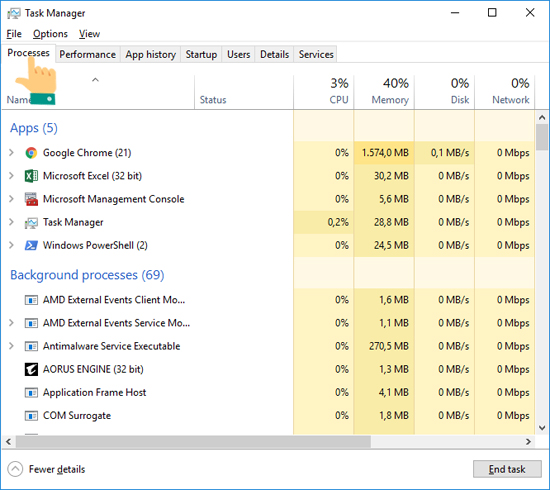The image size is (550, 490).
Task: Select the Windows PowerShell (2) row
Action: click(268, 245)
